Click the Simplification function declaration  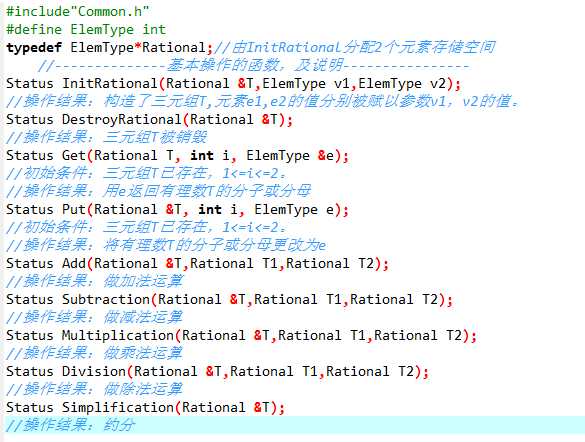pos(146,407)
